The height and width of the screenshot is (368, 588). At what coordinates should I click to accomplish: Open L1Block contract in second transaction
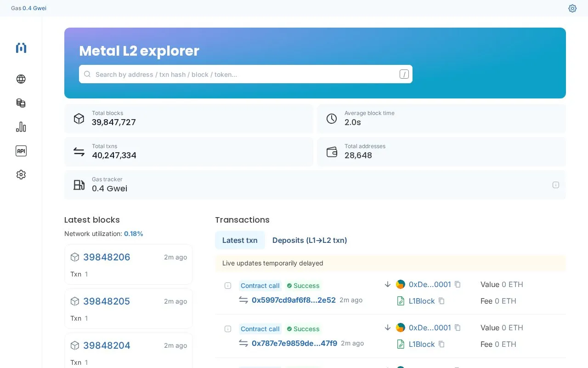[x=422, y=344]
